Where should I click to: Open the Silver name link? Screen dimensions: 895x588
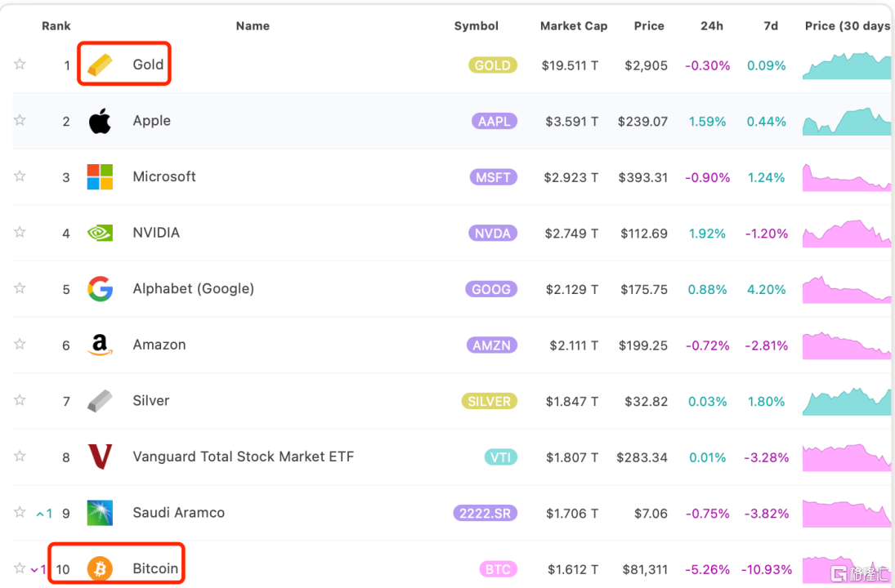pyautogui.click(x=151, y=400)
